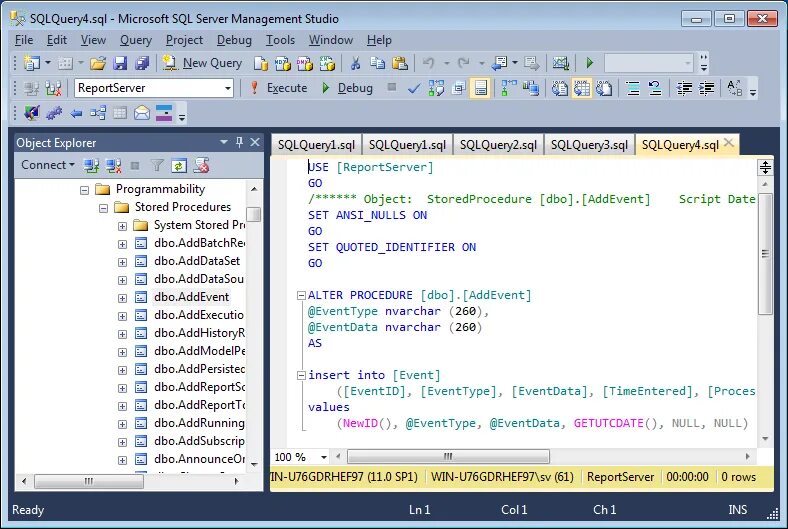Click the editor split bar icon
This screenshot has width=788, height=529.
(x=765, y=167)
